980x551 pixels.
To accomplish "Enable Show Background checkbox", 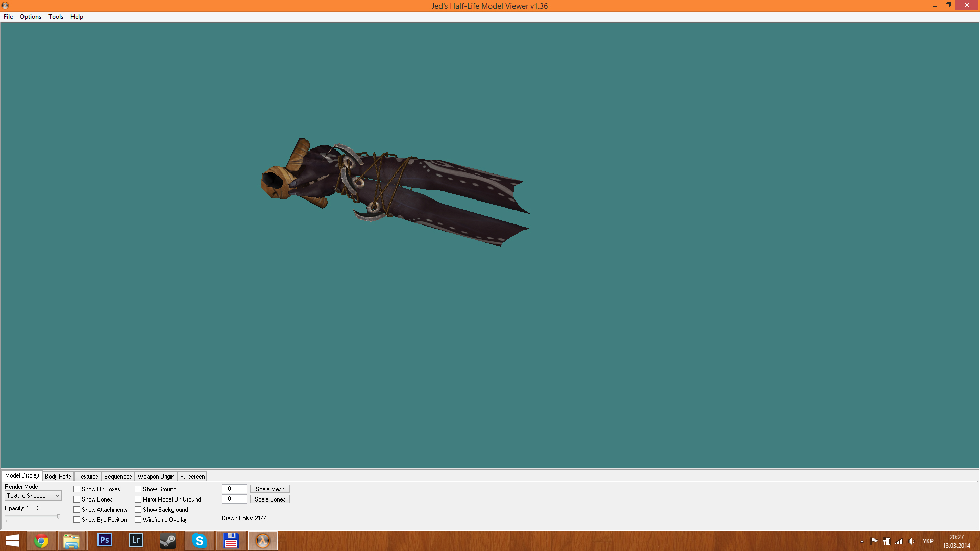I will point(138,510).
